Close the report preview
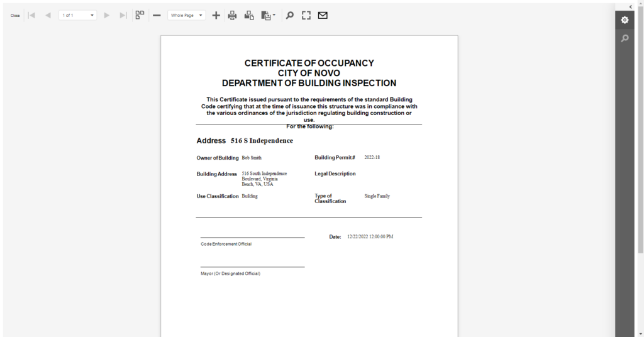The width and height of the screenshot is (644, 337). click(15, 16)
